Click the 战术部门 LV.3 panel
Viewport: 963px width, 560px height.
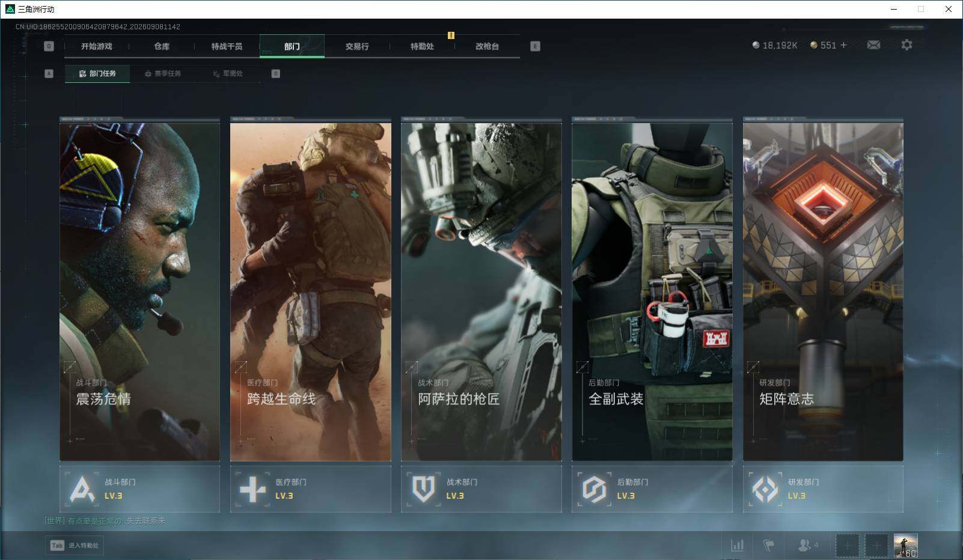tap(481, 489)
